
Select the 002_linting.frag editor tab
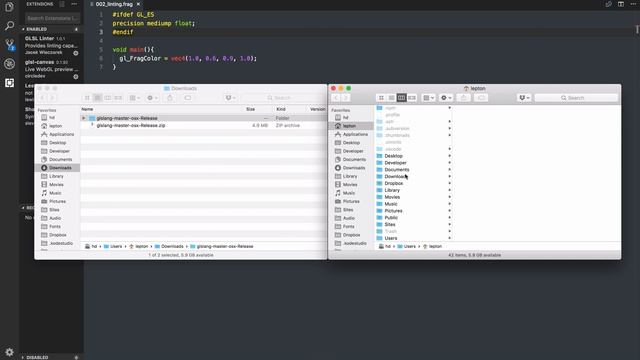point(115,4)
